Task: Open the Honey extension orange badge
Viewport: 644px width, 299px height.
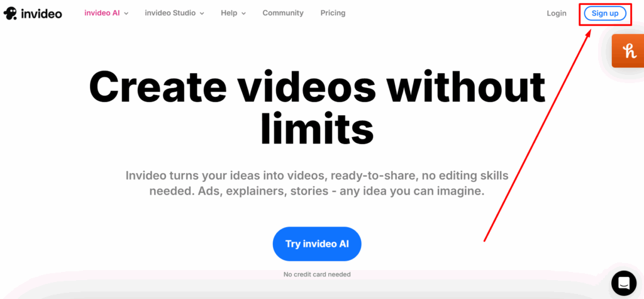Action: tap(628, 51)
